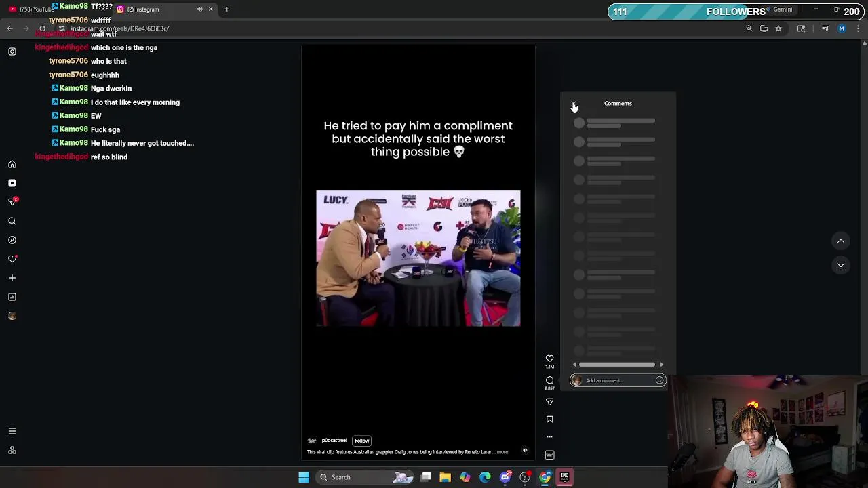868x488 pixels.
Task: Open the Meta apps icon in the sidebar
Action: (12, 450)
